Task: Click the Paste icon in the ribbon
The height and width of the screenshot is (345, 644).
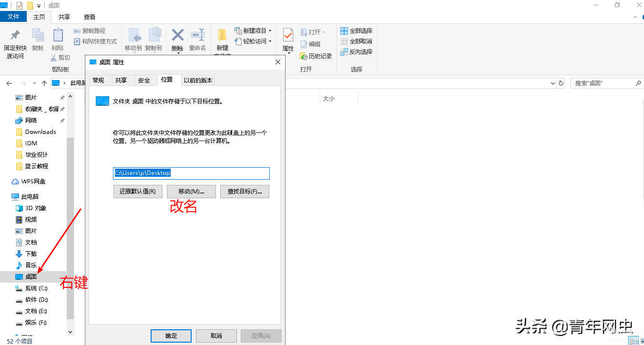Action: coord(58,35)
